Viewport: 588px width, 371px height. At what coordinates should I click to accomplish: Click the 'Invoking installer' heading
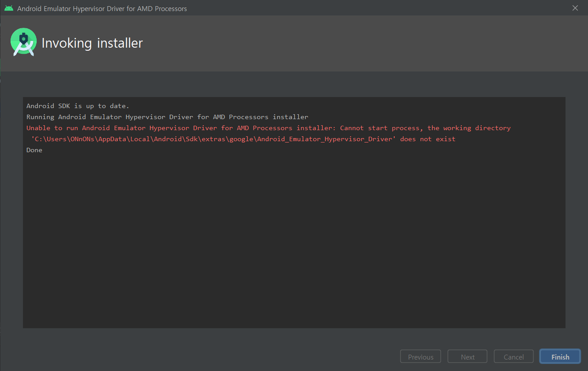click(x=92, y=43)
